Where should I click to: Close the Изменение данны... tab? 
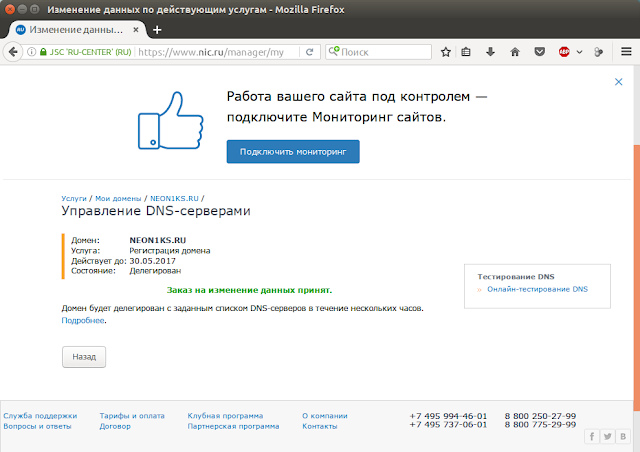point(136,30)
